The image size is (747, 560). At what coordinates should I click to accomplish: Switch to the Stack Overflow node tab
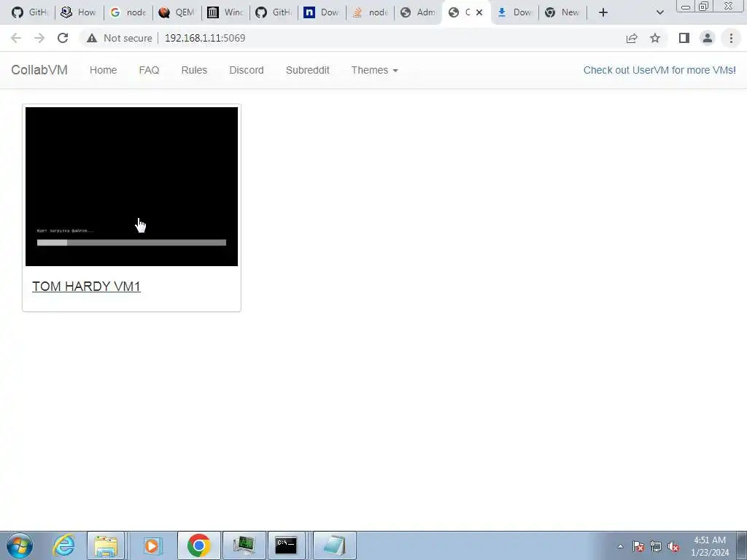(x=370, y=12)
